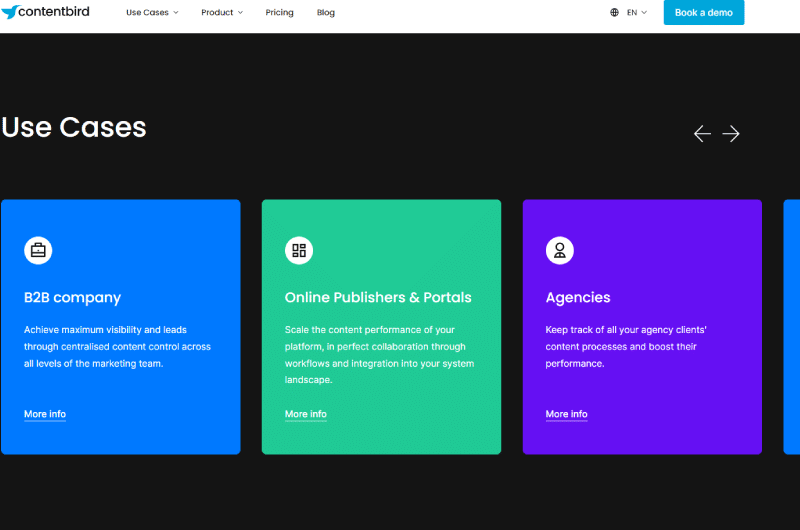Open the Pricing menu item
The width and height of the screenshot is (800, 530).
coord(280,13)
